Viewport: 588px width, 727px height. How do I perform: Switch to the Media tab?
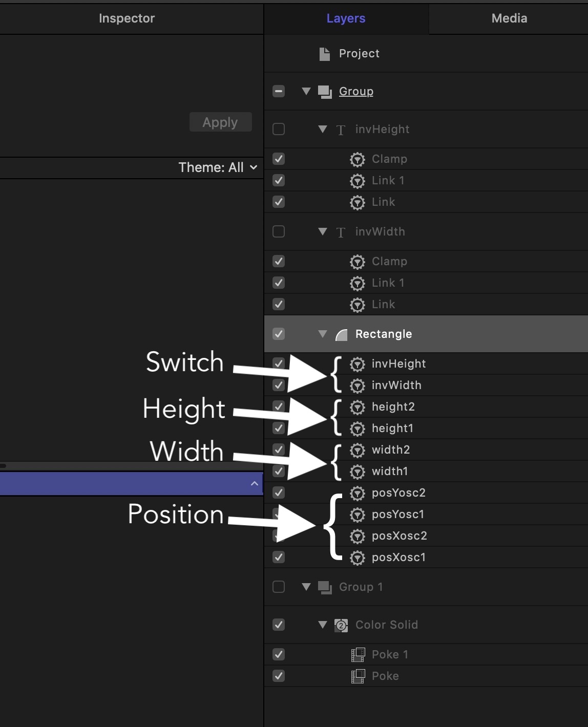[509, 18]
